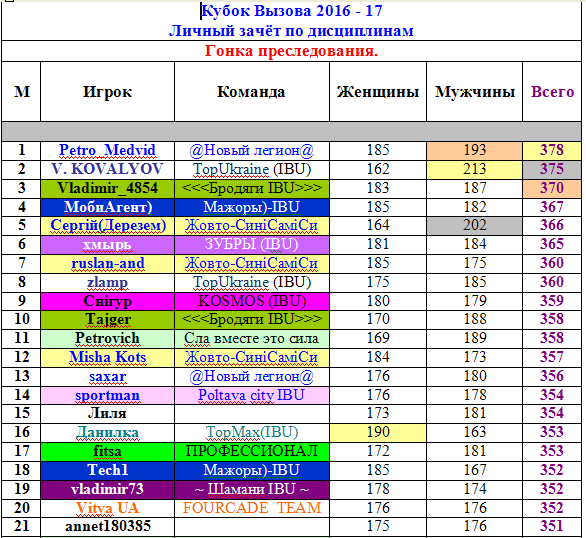The image size is (586, 538).
Task: Click the title 'Кубок Вызова 2016 - 17'
Action: 292,11
